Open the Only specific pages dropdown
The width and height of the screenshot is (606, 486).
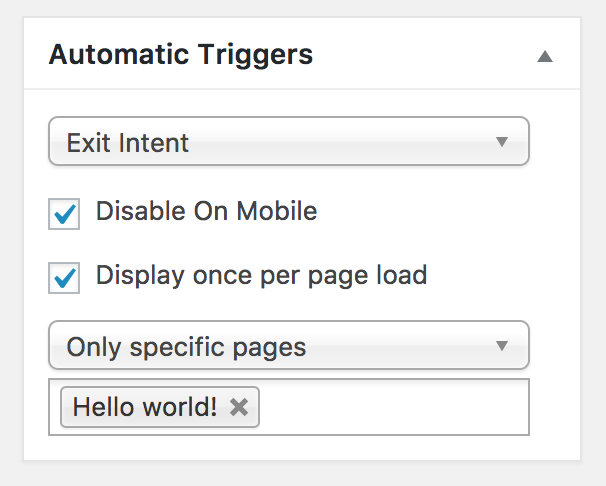click(x=288, y=347)
